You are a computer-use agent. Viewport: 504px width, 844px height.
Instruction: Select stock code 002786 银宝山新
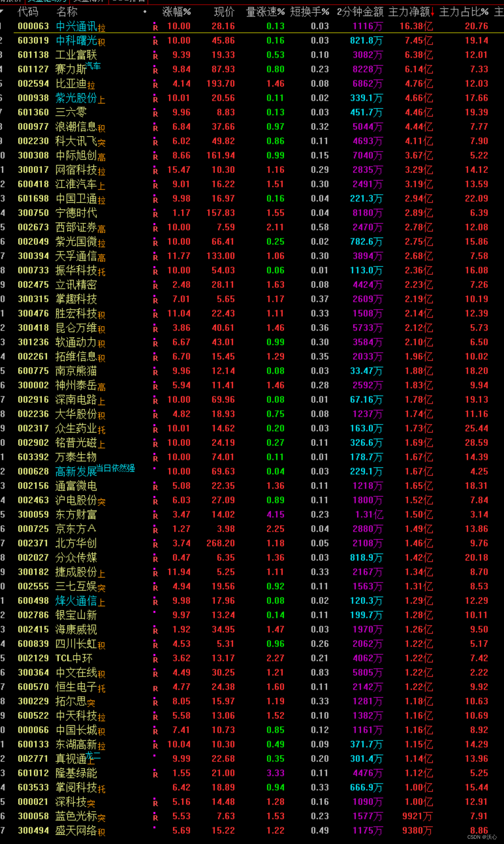click(33, 615)
